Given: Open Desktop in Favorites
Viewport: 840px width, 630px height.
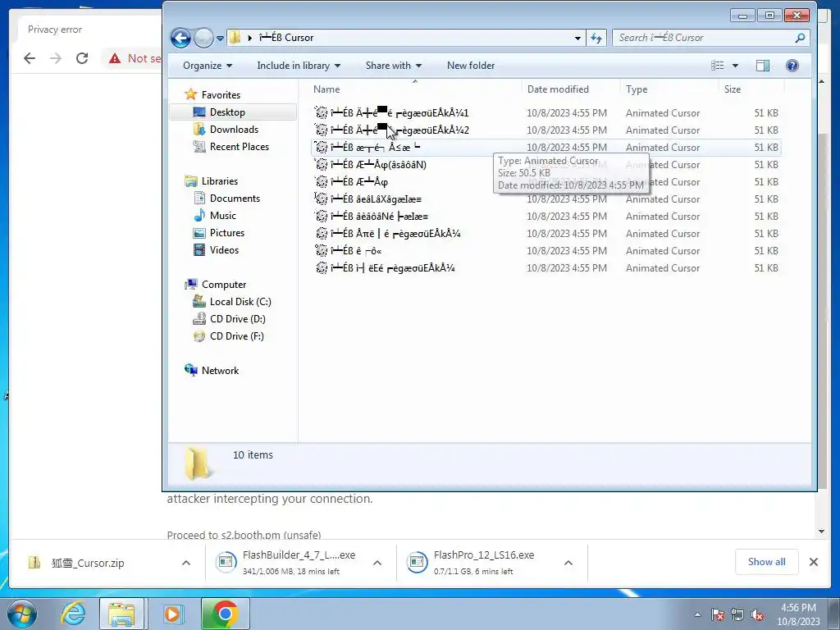Looking at the screenshot, I should (227, 112).
